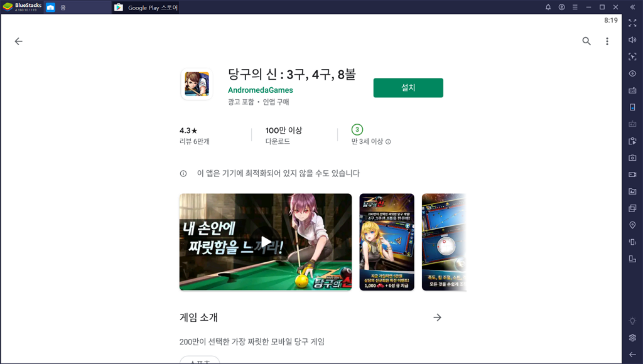Open the three-dot more options menu
The width and height of the screenshot is (643, 364).
(607, 41)
